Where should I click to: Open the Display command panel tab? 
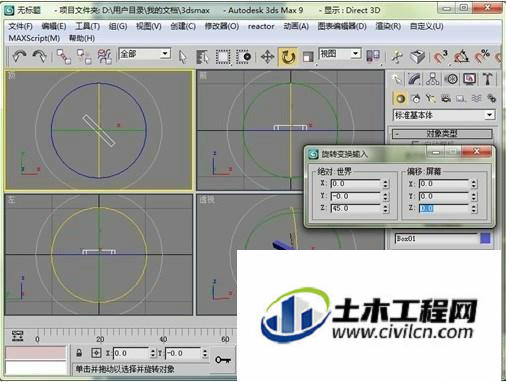point(469,79)
